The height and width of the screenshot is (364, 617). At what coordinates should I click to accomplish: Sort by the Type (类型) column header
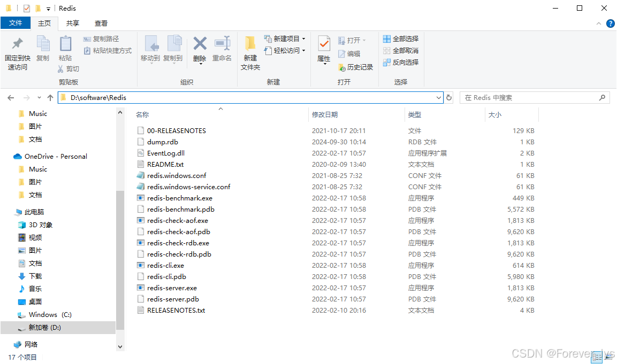click(x=414, y=115)
